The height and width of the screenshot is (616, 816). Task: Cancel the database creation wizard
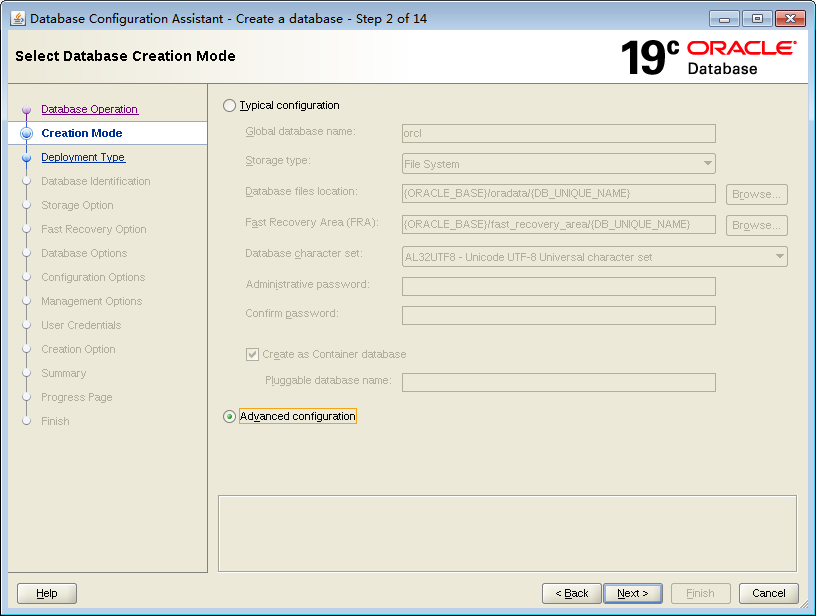(768, 592)
